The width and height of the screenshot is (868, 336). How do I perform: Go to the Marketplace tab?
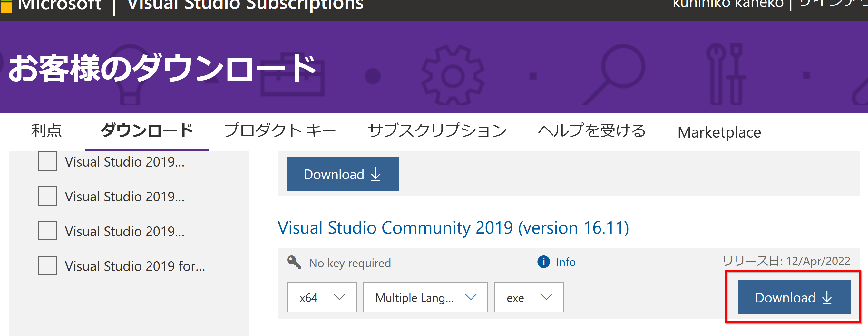point(719,132)
